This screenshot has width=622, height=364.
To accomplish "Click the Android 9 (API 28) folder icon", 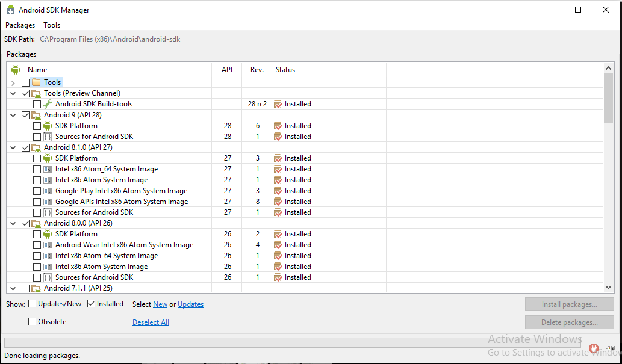I will pos(36,115).
